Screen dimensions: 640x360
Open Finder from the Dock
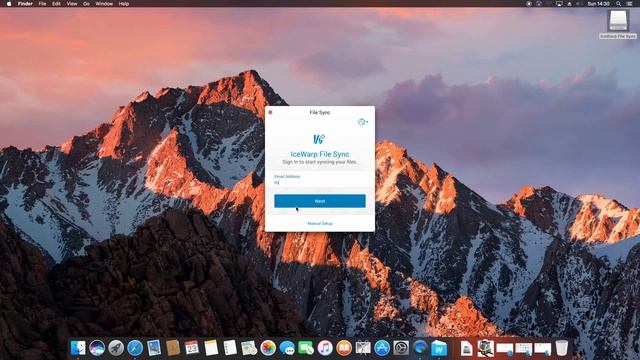(78, 348)
